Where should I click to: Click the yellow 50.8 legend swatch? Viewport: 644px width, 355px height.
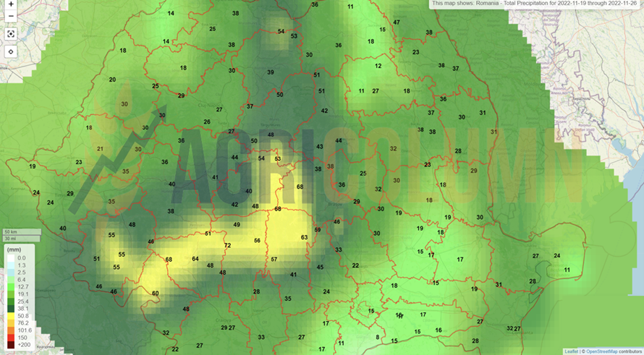point(10,315)
